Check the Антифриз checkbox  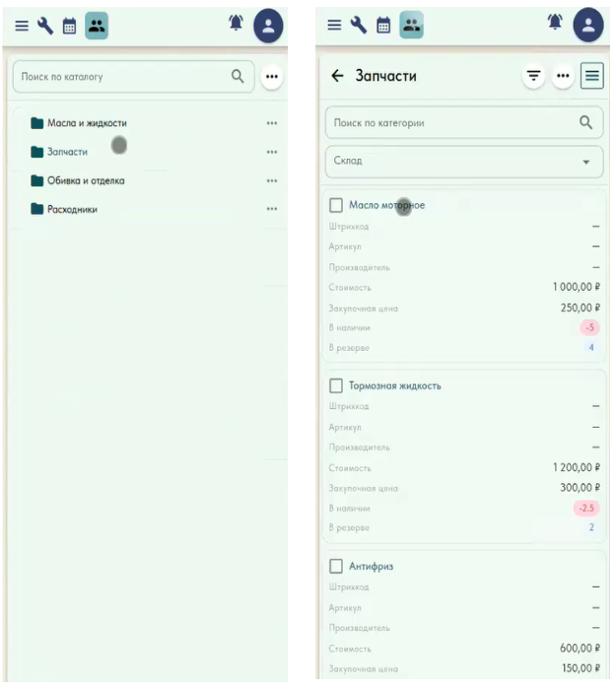(x=336, y=566)
